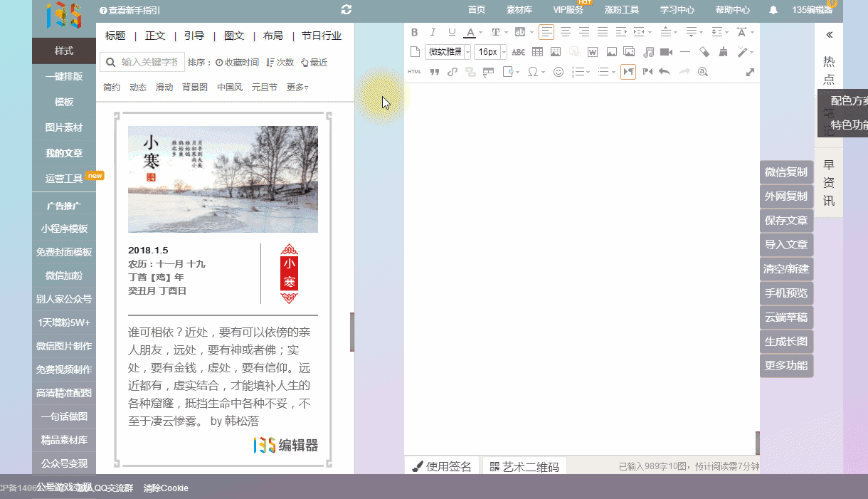Switch to the 图文 style tab
Screen dimensions: 868x499
(234, 36)
